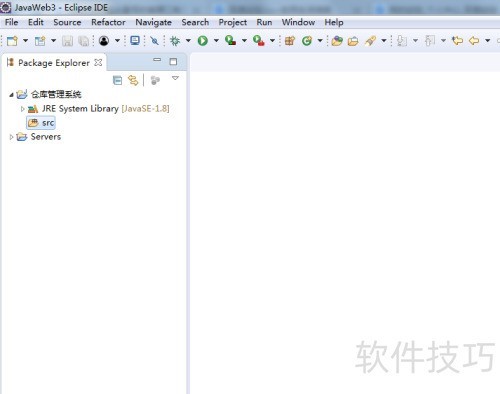Click the Save toolbar icon

(x=67, y=41)
